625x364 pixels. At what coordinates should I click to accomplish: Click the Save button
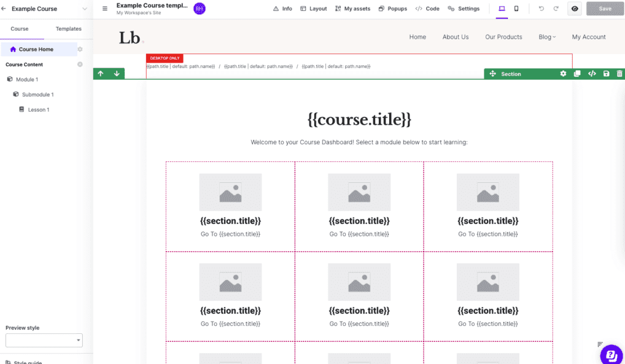[x=605, y=9]
